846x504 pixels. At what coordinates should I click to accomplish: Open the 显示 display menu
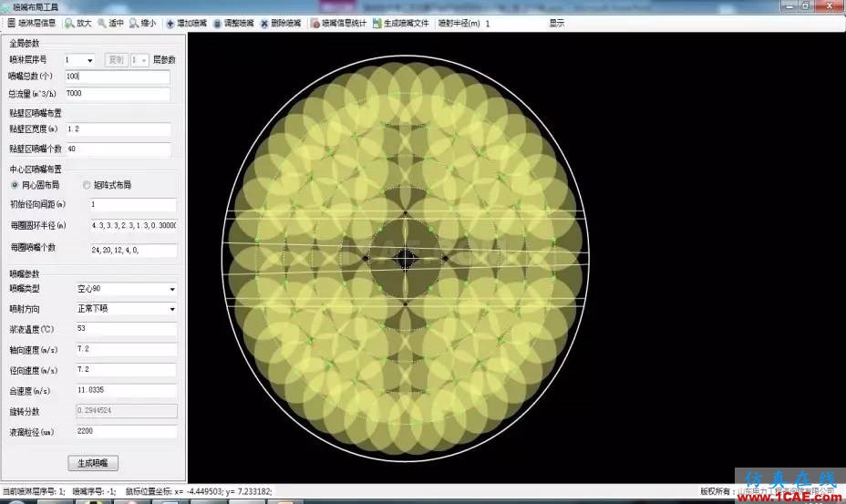click(557, 23)
